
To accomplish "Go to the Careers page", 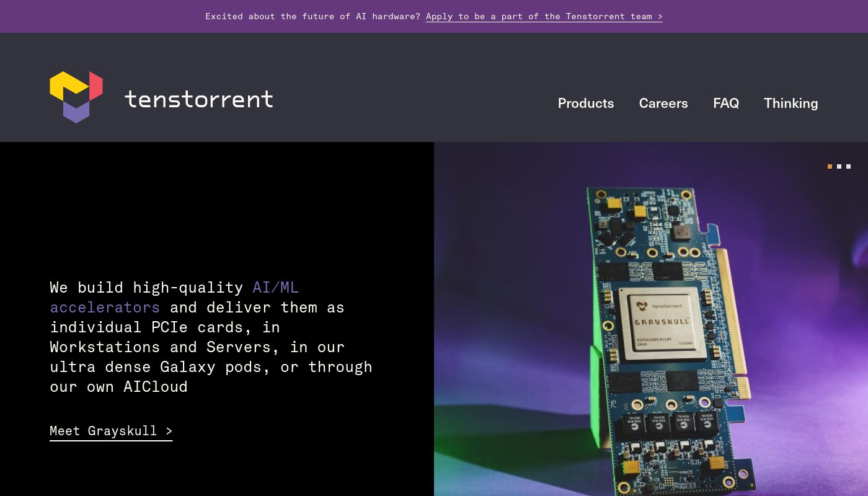I will (x=663, y=104).
